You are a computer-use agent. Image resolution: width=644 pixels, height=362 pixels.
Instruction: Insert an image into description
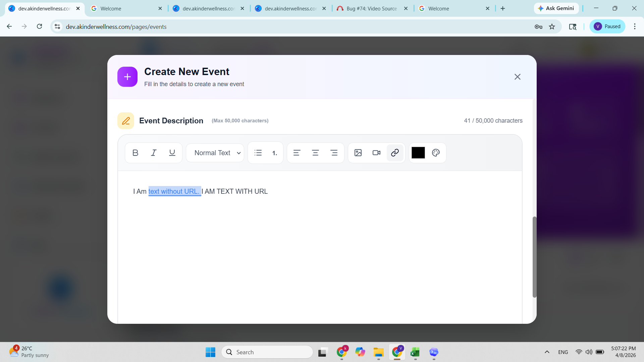click(358, 153)
